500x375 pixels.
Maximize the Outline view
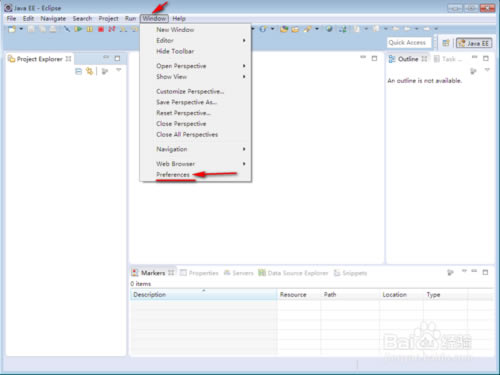(486, 58)
